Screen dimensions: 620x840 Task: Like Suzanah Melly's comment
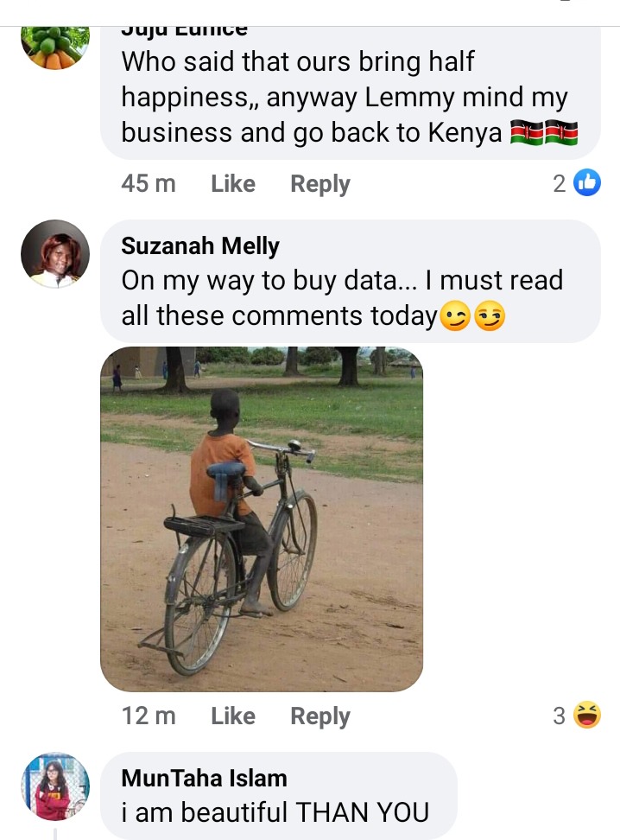click(233, 716)
